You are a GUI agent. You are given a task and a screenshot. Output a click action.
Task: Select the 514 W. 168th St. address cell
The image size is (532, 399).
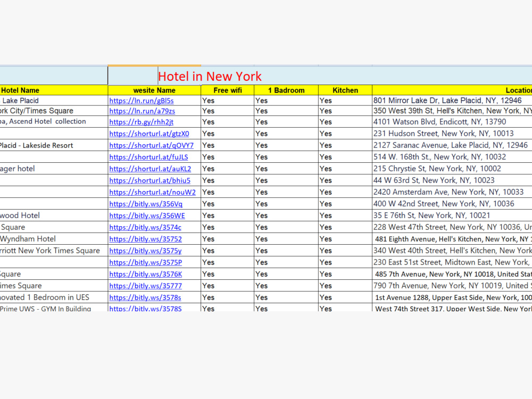(x=452, y=157)
